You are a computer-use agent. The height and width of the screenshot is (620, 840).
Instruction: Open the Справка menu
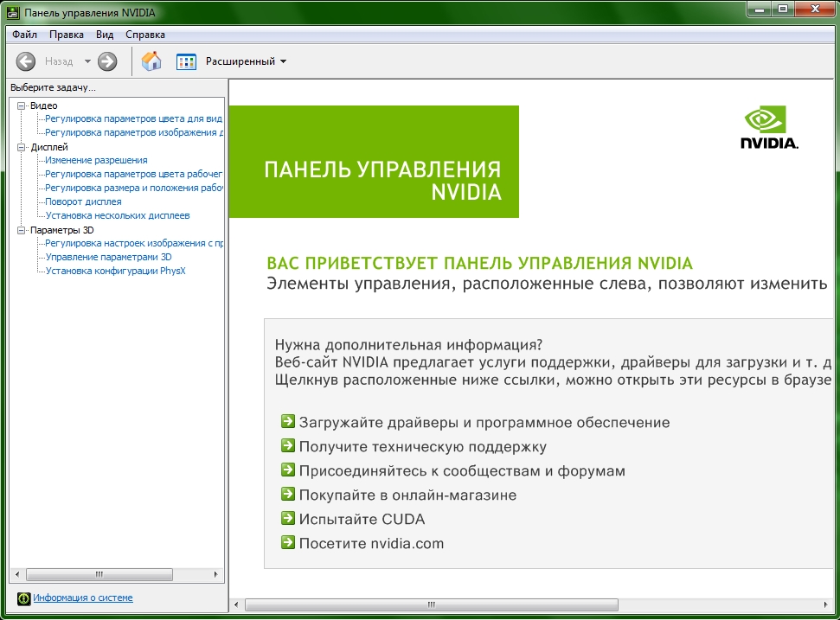(144, 35)
